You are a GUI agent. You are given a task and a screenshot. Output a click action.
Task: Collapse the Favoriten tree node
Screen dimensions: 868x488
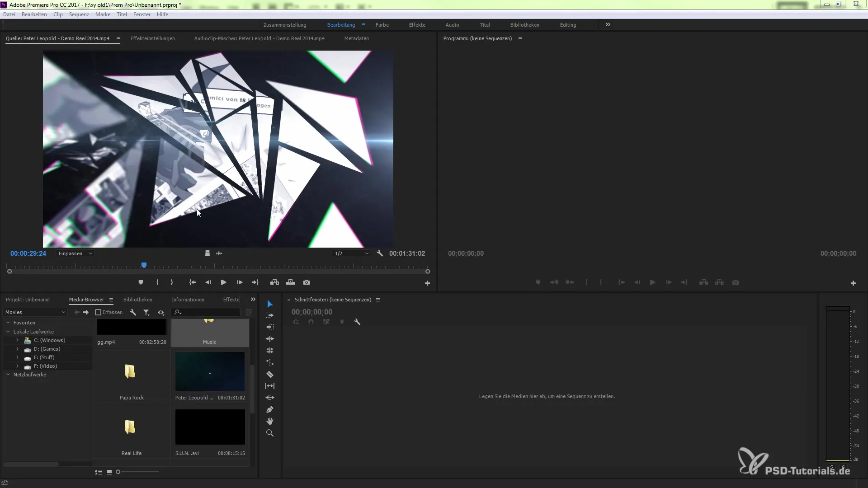click(8, 323)
